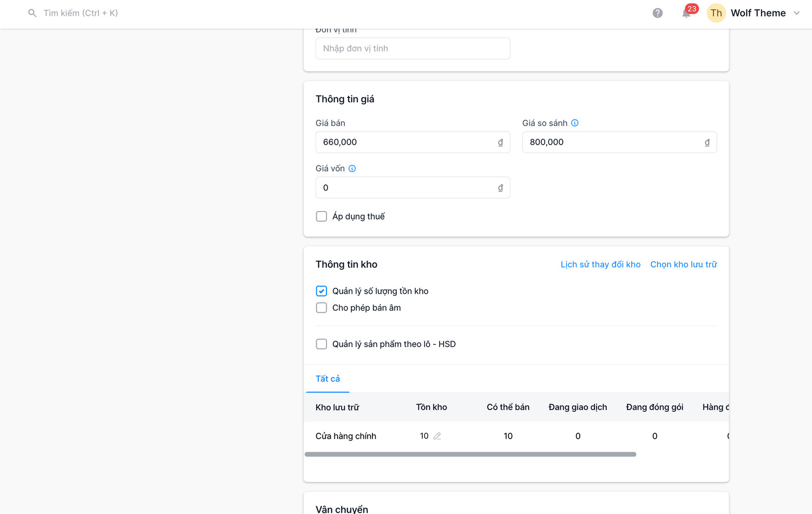Image resolution: width=812 pixels, height=514 pixels.
Task: Select the Tất cả tab
Action: coord(328,379)
